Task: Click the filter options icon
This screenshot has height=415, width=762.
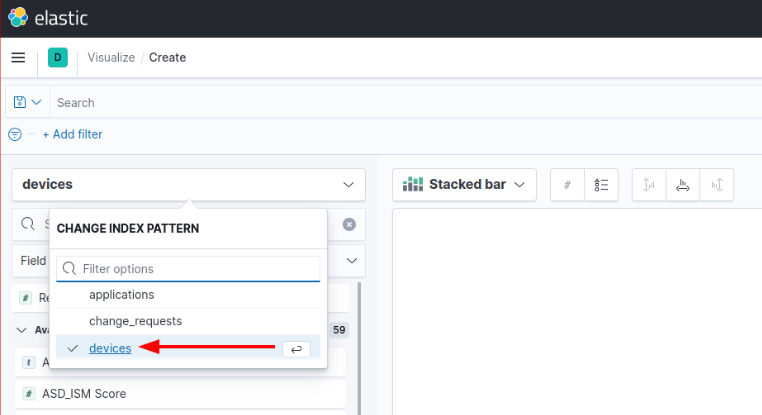Action: point(15,134)
